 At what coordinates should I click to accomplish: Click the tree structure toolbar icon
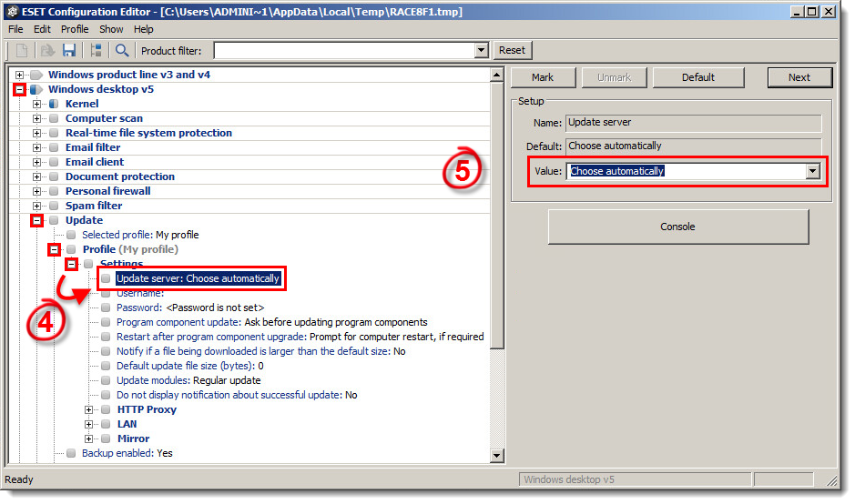pyautogui.click(x=96, y=50)
